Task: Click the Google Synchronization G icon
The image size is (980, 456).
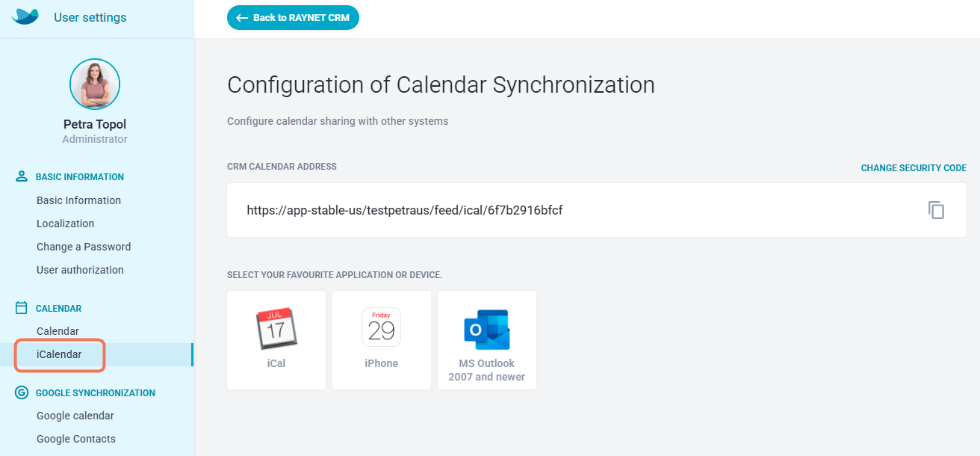Action: click(x=22, y=392)
